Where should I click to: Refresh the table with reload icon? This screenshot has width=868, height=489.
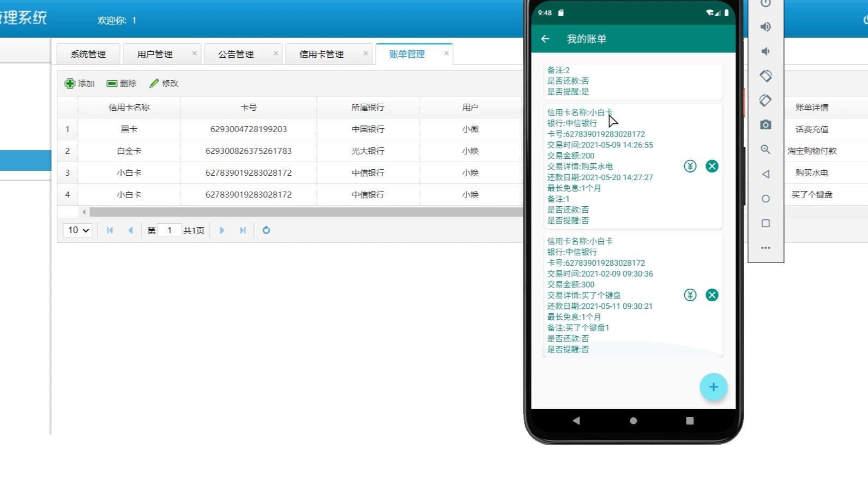[x=266, y=230]
